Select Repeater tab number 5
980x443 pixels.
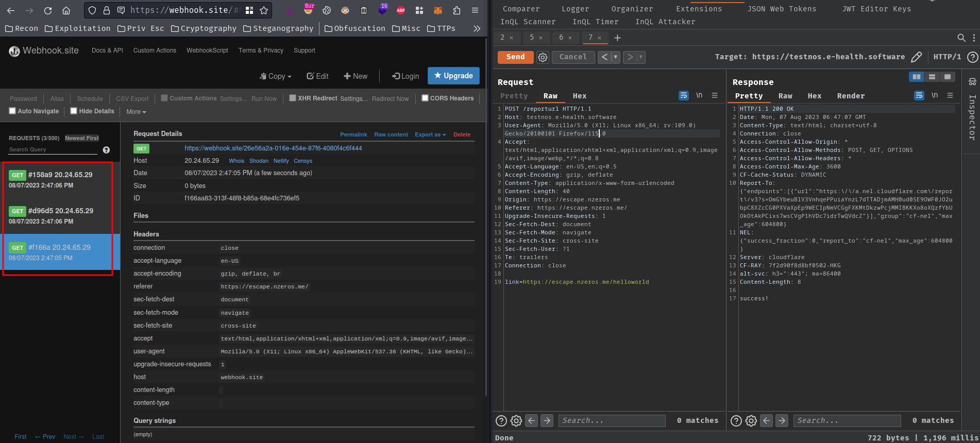point(532,38)
